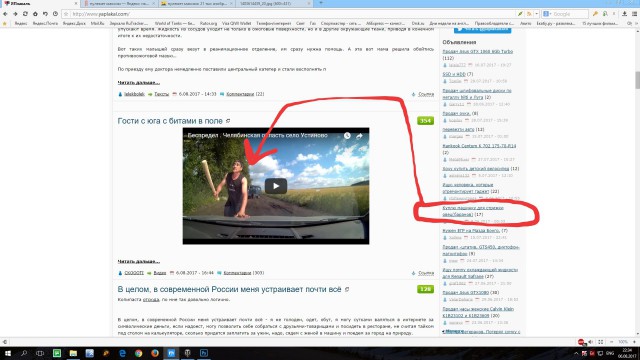Click the share arrow on the video
Viewport: 640px width, 360px height.
(x=359, y=136)
